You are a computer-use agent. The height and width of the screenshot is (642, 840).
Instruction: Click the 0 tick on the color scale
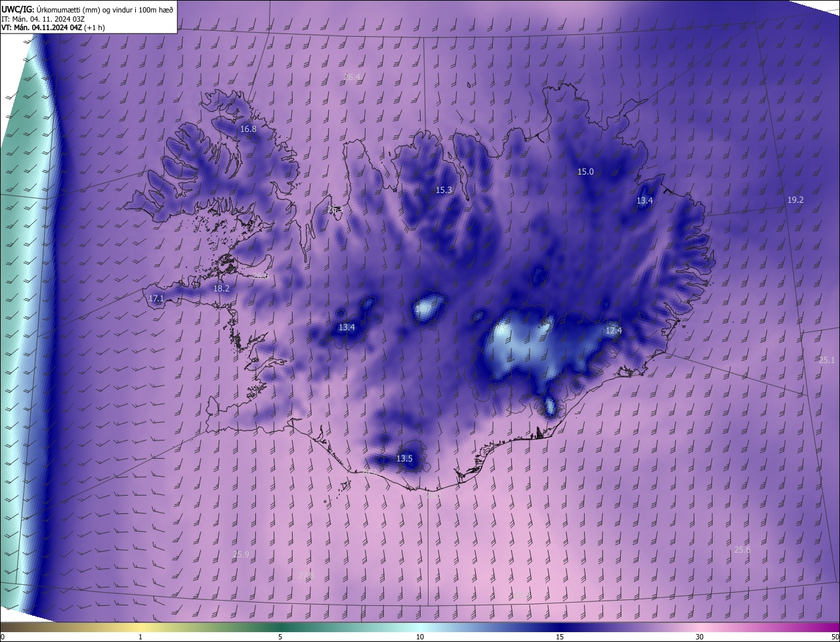pos(3,637)
